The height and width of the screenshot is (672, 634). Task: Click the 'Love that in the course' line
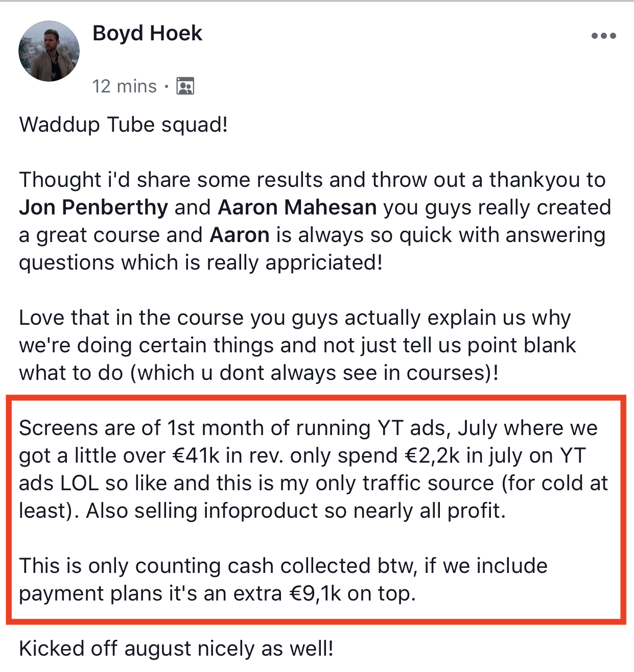(x=295, y=318)
